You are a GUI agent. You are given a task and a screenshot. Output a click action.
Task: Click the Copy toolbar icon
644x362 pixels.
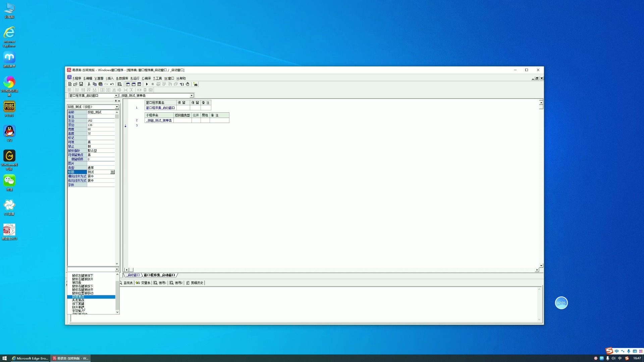(95, 84)
